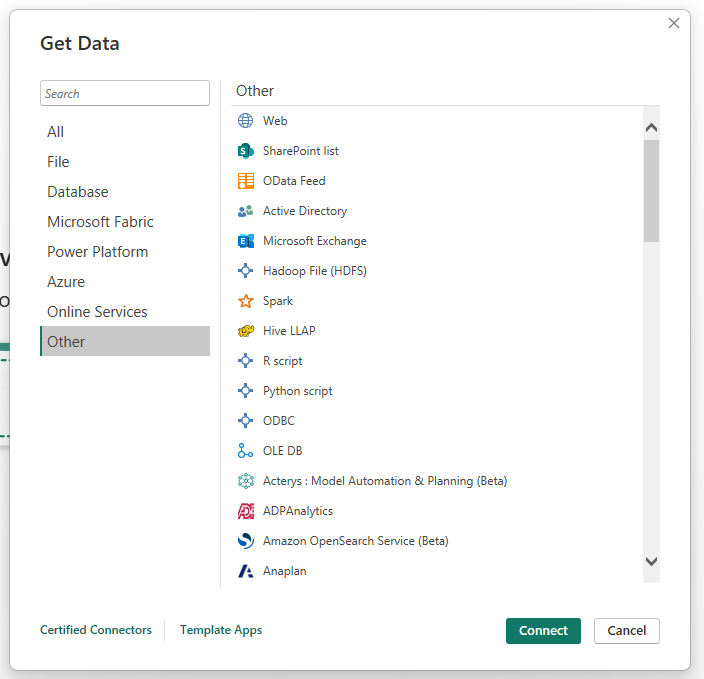The height and width of the screenshot is (679, 704).
Task: Select the SharePoint list label
Action: (301, 151)
